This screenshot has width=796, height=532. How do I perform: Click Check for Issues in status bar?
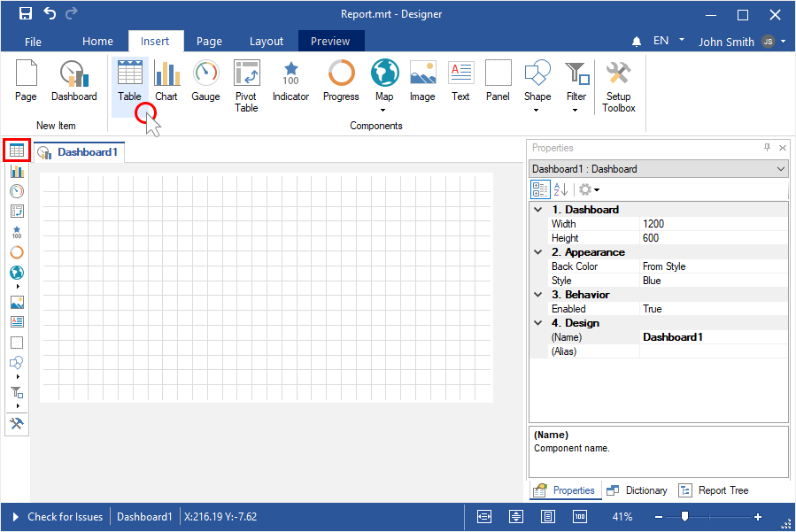coord(58,517)
